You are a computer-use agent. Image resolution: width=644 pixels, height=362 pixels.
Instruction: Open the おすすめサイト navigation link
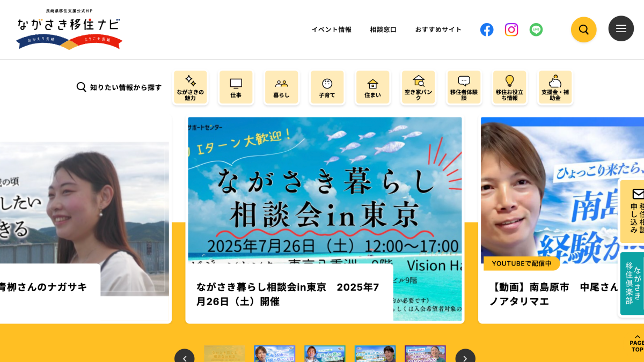click(438, 29)
